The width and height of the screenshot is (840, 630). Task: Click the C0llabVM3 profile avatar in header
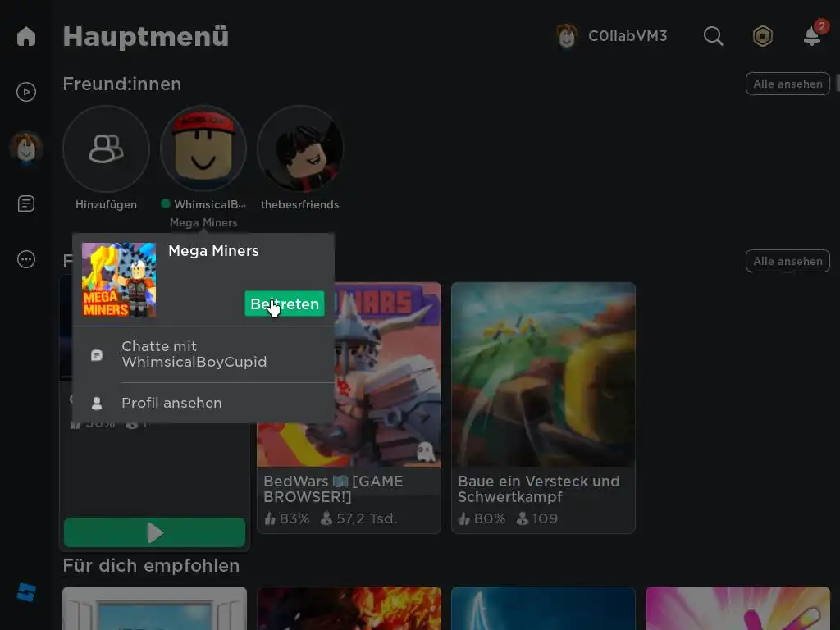click(x=566, y=36)
